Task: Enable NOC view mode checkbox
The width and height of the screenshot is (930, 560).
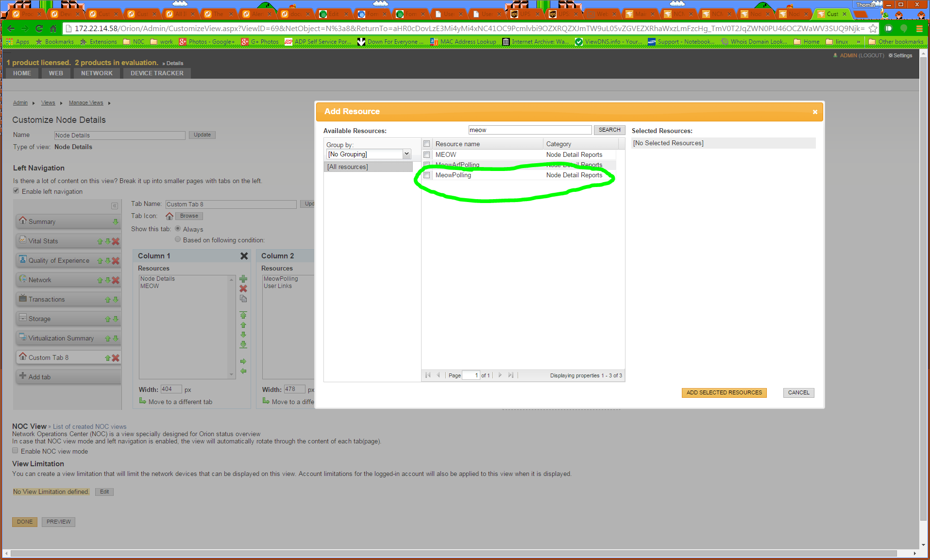Action: pyautogui.click(x=15, y=451)
